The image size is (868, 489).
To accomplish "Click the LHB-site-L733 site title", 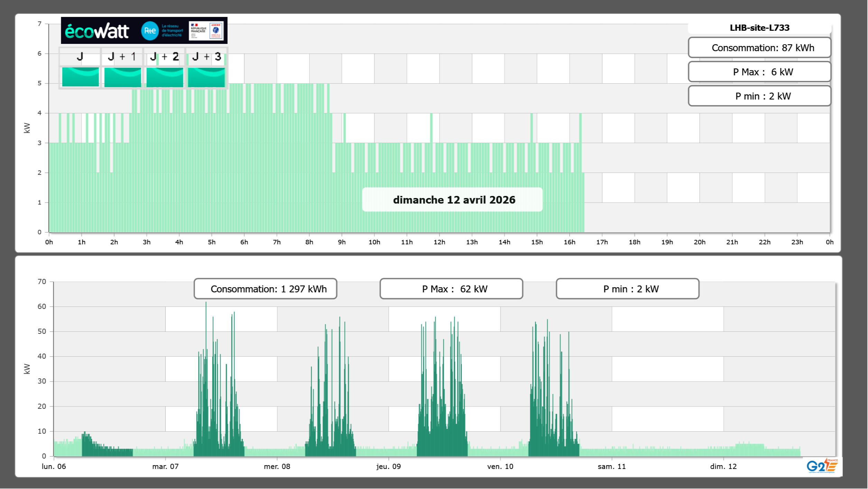I will (759, 28).
